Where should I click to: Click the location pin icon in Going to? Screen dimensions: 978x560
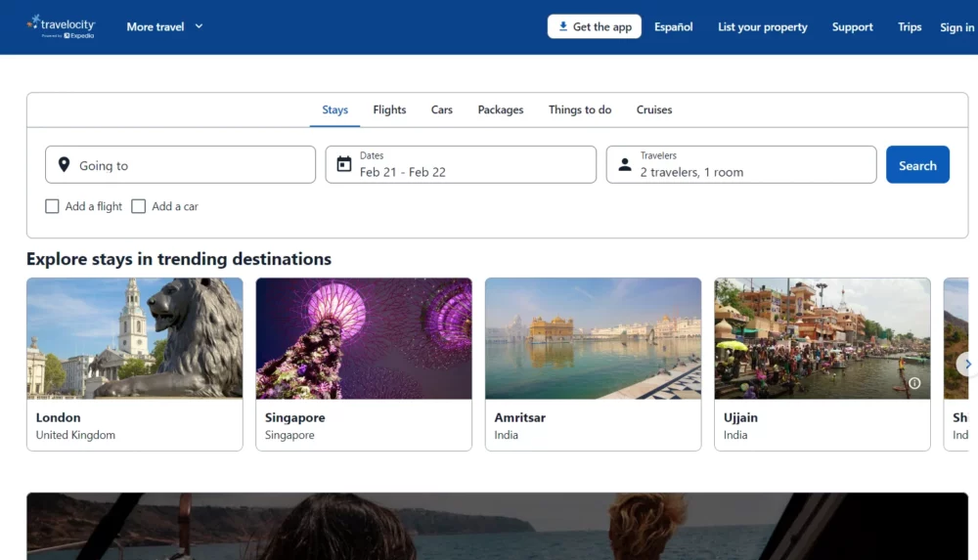click(x=64, y=164)
